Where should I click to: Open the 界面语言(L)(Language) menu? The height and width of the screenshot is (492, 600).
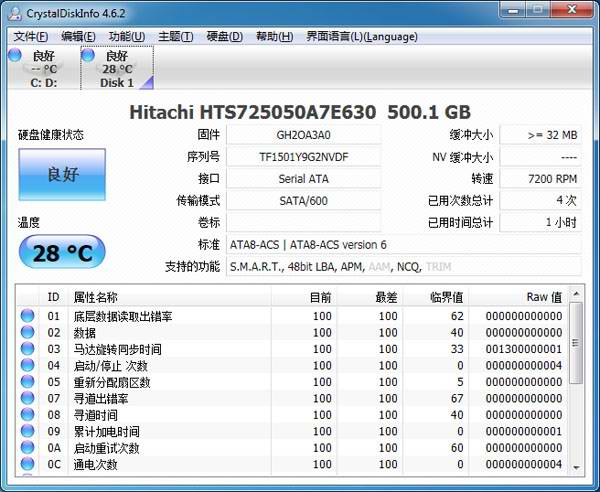coord(347,37)
